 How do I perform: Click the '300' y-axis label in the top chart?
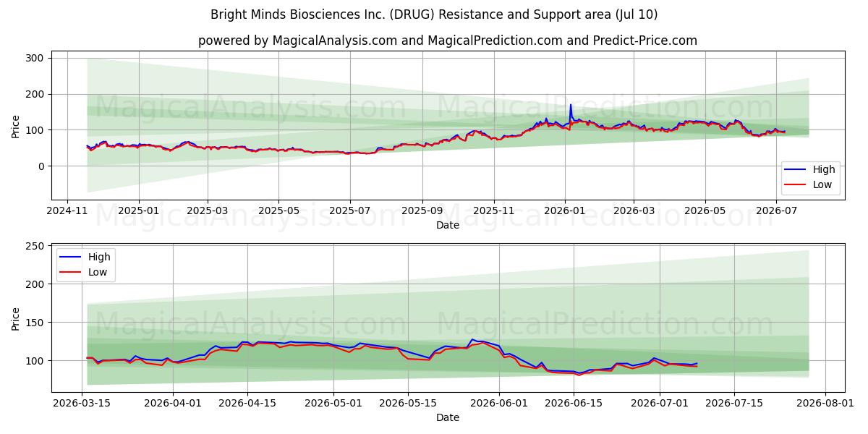(x=36, y=58)
